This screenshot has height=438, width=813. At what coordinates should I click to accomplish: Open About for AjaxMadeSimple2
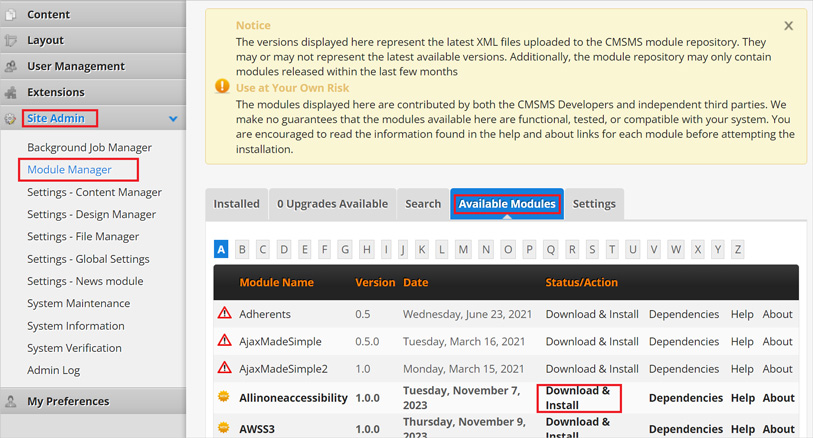[x=777, y=369]
